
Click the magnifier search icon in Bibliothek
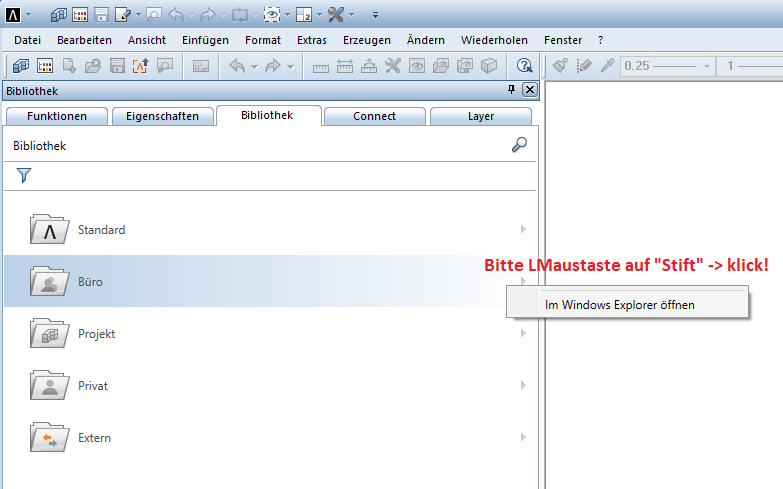[518, 145]
